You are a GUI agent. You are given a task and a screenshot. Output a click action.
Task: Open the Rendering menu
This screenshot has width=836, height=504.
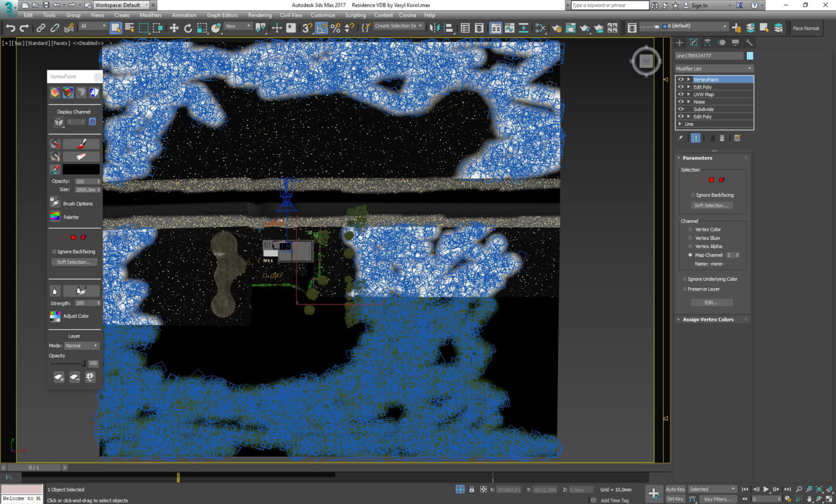click(260, 15)
